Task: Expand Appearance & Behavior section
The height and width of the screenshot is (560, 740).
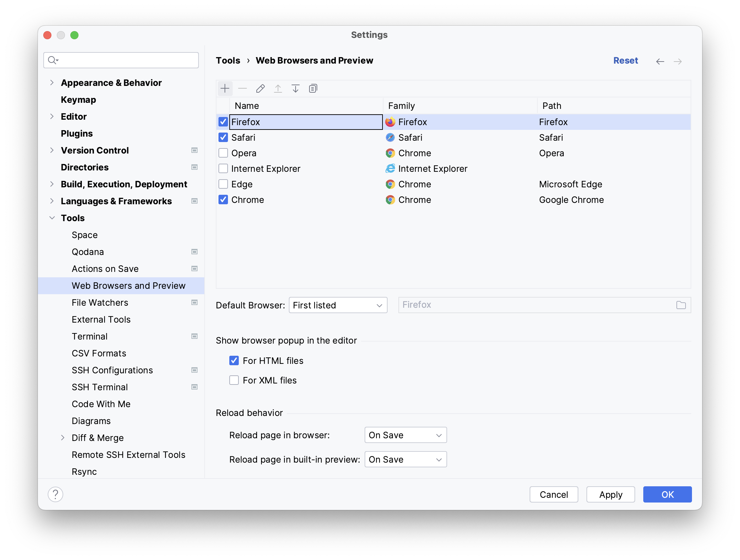Action: (52, 83)
